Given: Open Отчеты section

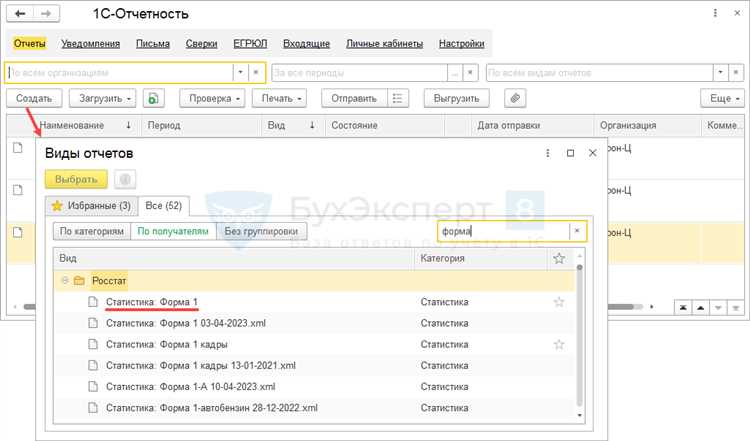Looking at the screenshot, I should click(30, 44).
